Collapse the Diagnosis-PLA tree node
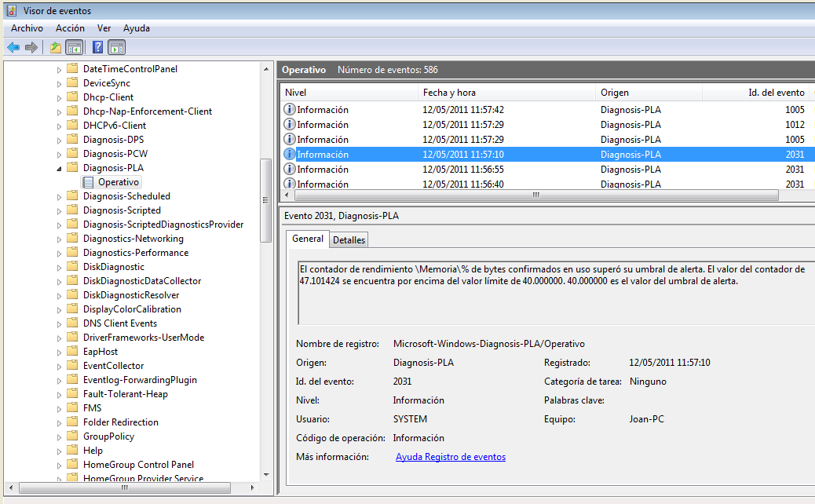The image size is (815, 504). (59, 168)
